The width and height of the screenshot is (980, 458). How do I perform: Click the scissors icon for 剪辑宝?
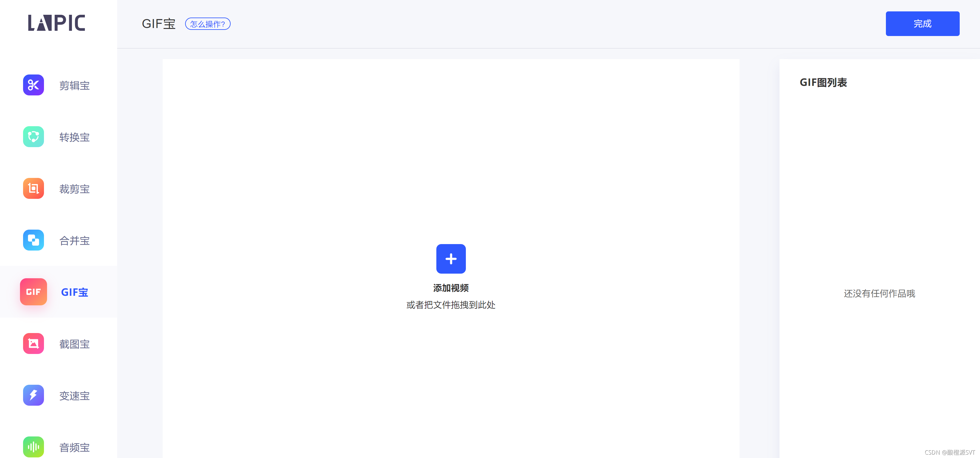(34, 85)
